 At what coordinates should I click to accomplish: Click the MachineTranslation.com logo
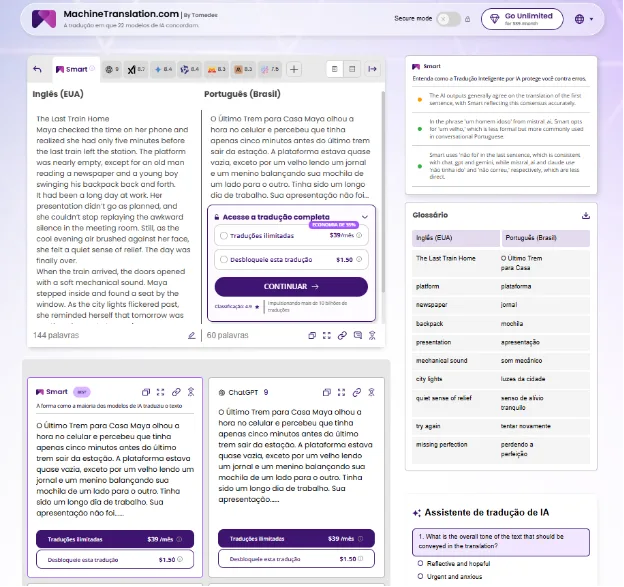coord(44,19)
